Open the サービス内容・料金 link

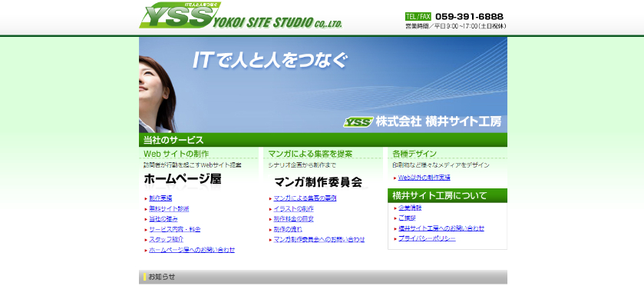click(x=175, y=229)
